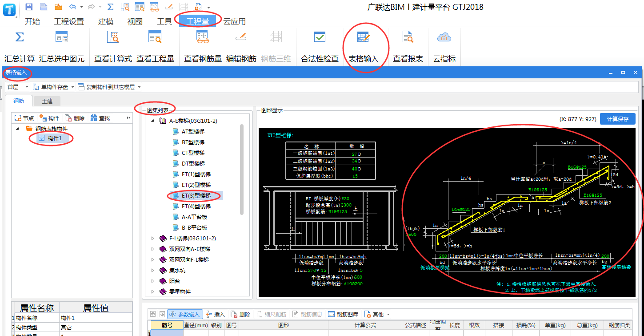Collapse 钢筋表格构件 tree node

[17, 129]
